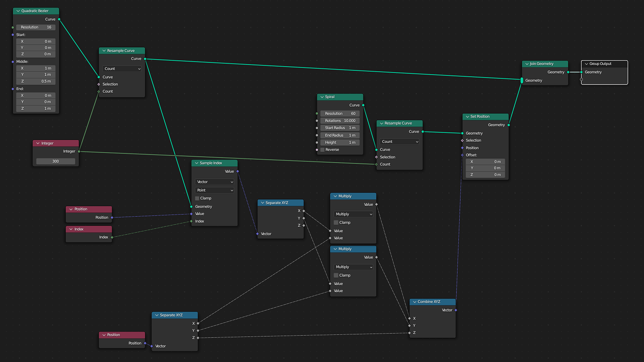This screenshot has width=644, height=362.
Task: Select the Sample Index node title
Action: (211, 163)
